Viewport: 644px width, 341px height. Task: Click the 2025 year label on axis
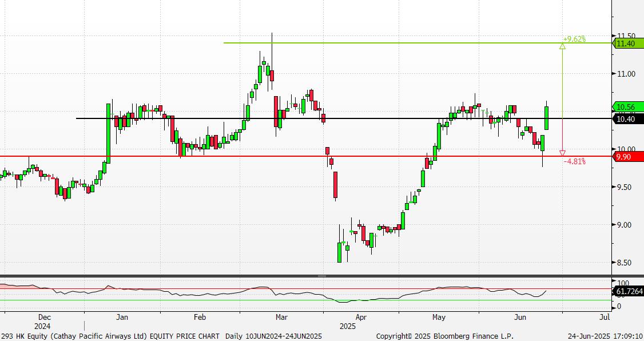[x=348, y=326]
